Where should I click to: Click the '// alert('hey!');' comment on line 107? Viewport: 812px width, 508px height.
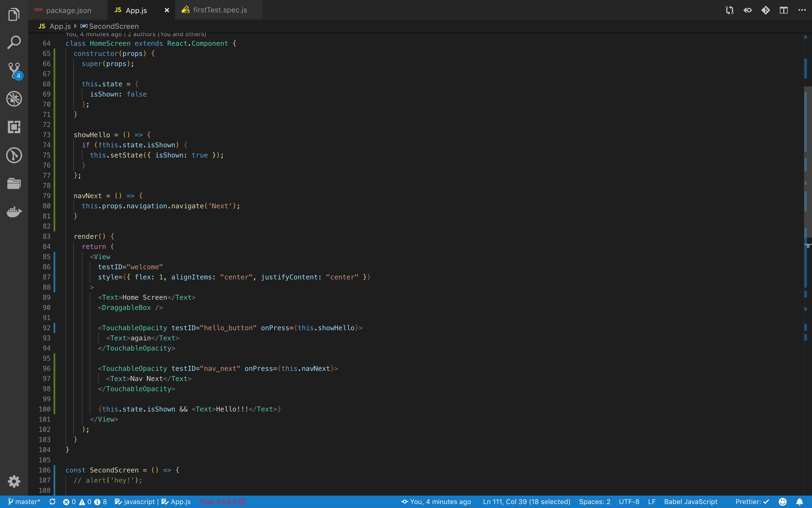click(108, 480)
